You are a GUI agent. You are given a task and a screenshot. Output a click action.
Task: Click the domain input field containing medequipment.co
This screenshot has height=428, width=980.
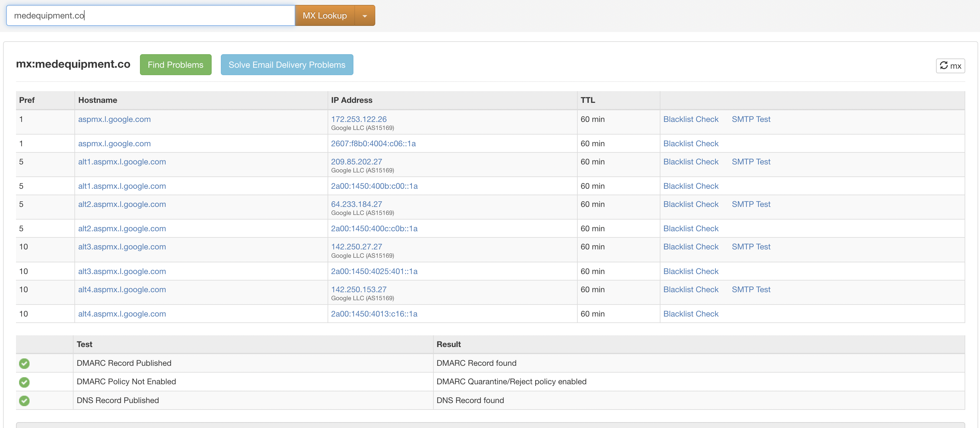point(151,16)
